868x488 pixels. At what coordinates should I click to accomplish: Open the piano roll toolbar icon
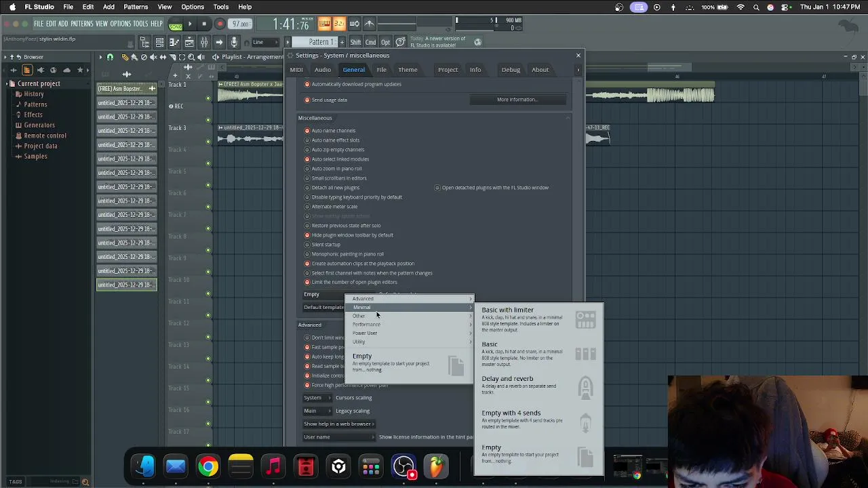tap(174, 42)
